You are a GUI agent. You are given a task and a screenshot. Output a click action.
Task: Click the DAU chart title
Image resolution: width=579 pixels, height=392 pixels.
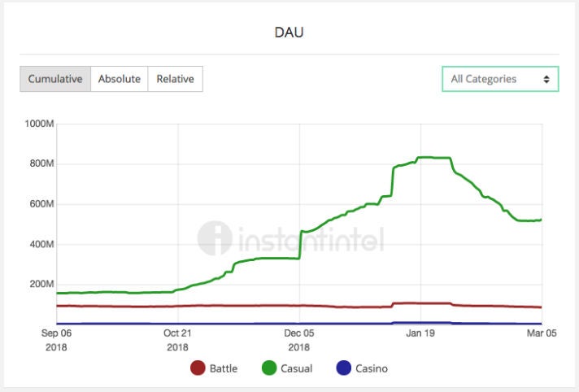289,33
